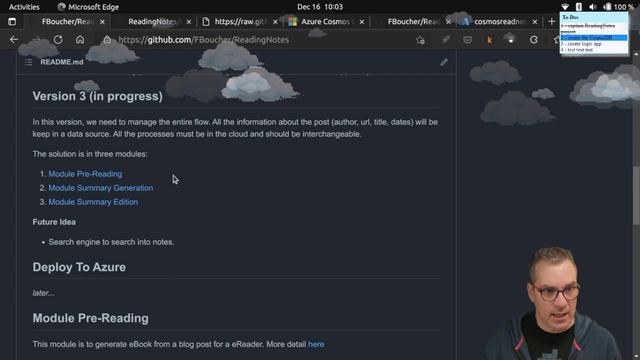640x360 pixels.
Task: Go to the browser home page
Action: 80,40
